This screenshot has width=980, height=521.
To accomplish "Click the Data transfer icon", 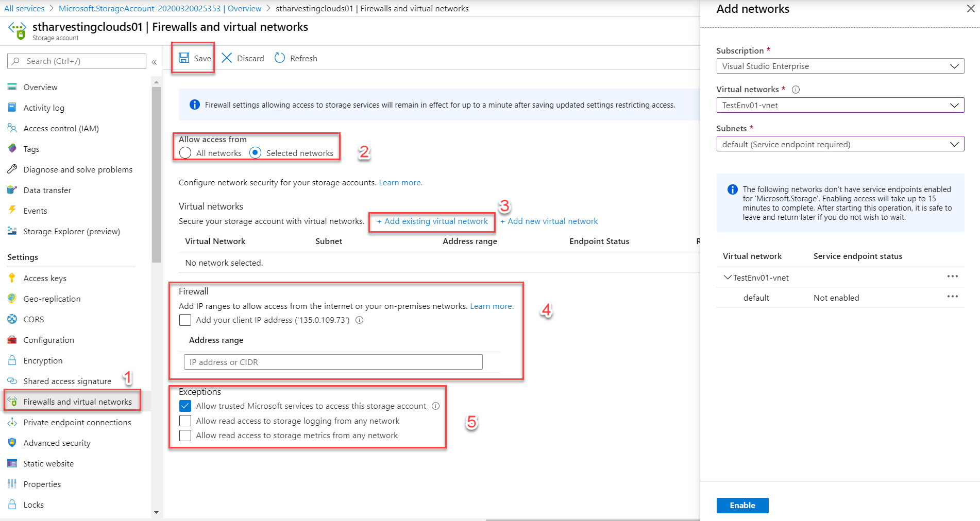I will point(12,190).
